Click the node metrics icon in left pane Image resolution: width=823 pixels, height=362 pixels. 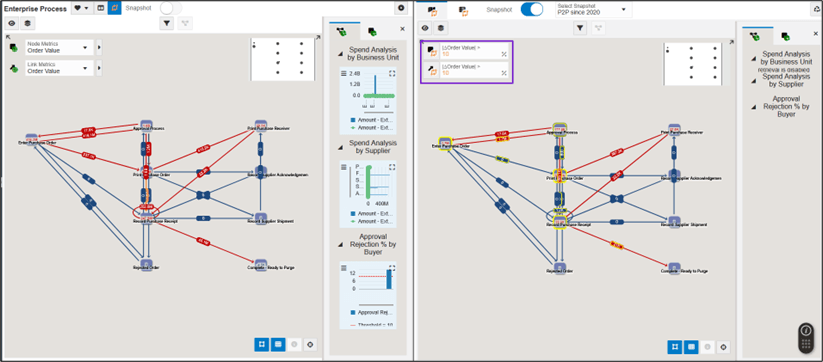pyautogui.click(x=13, y=48)
